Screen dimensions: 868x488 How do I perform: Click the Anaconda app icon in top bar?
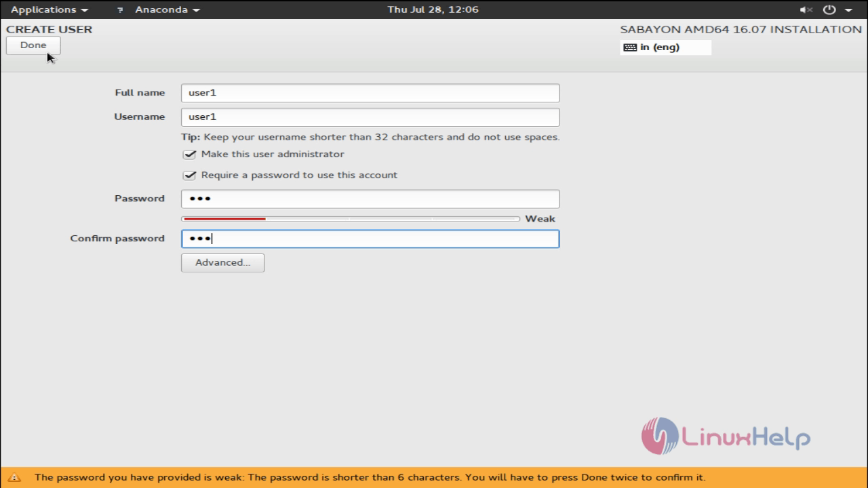[x=121, y=10]
